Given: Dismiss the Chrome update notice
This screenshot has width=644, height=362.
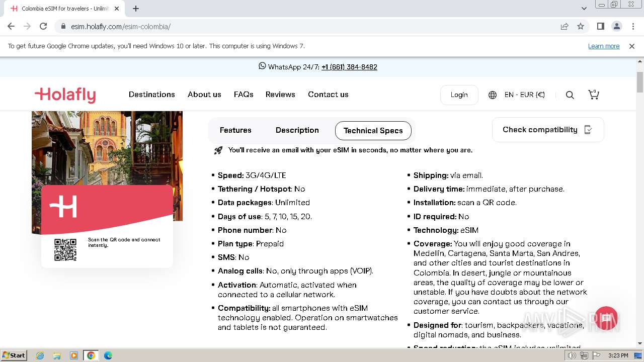Looking at the screenshot, I should (632, 46).
